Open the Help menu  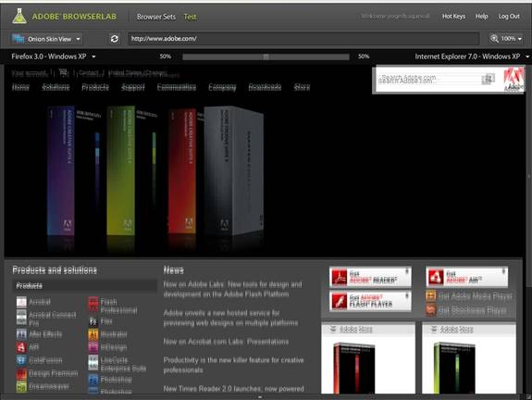pos(481,17)
